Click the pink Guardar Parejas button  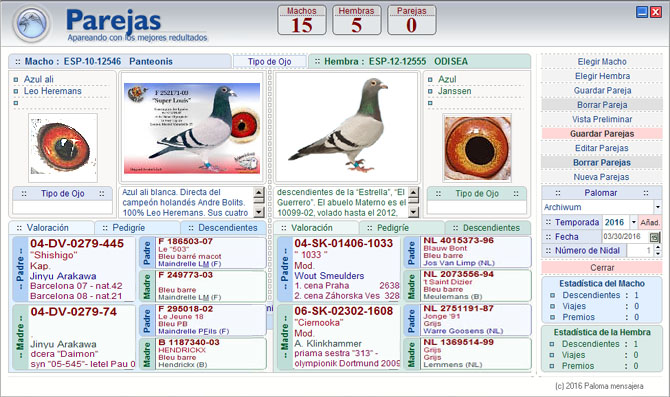click(602, 134)
